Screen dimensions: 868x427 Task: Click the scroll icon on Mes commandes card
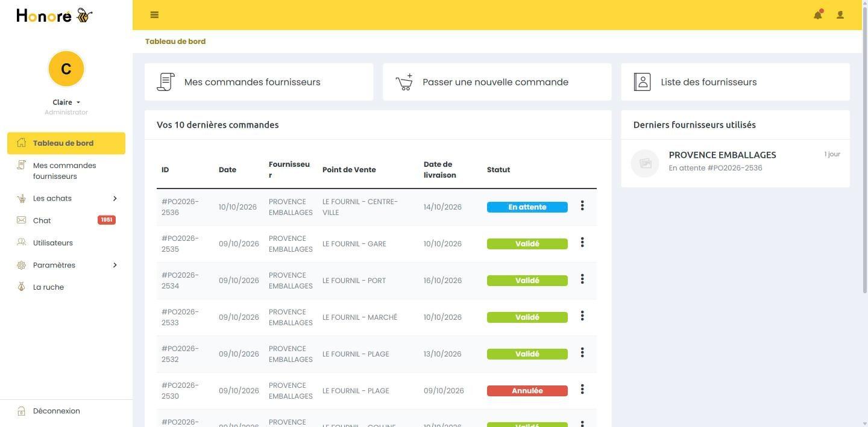coord(166,82)
